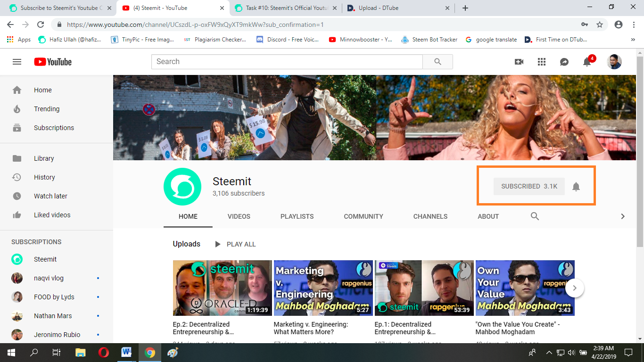Bookmark this page with the star icon

tap(600, 25)
